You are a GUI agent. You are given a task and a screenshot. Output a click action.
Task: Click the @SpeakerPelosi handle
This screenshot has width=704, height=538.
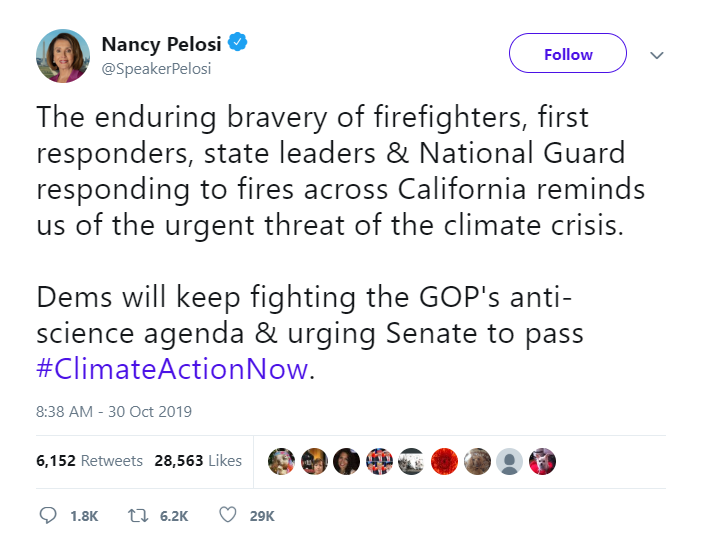[x=156, y=70]
